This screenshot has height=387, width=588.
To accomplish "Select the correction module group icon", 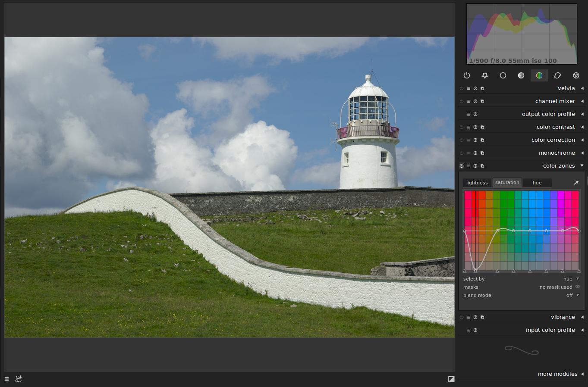I will (x=557, y=75).
